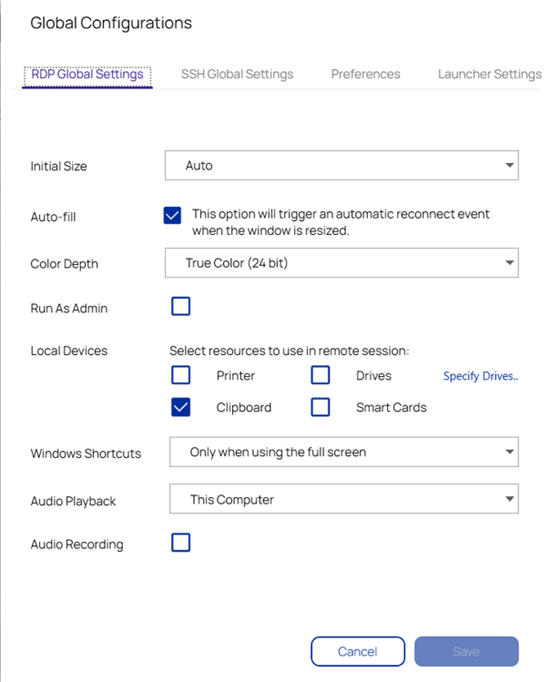Open the Color Depth dropdown
Viewport: 547px width, 682px height.
tap(342, 263)
